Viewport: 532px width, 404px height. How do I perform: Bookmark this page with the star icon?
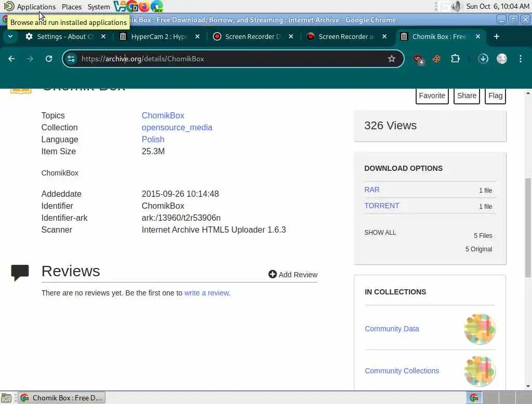(x=392, y=59)
